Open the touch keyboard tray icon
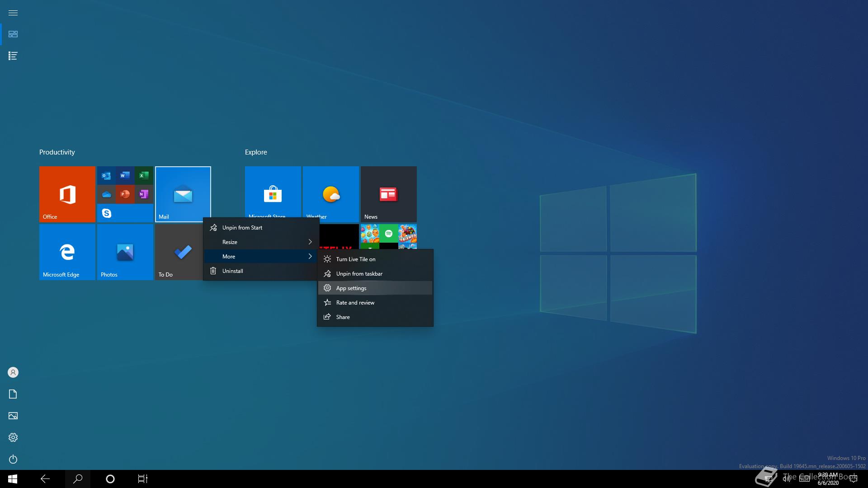The width and height of the screenshot is (868, 488). [804, 479]
